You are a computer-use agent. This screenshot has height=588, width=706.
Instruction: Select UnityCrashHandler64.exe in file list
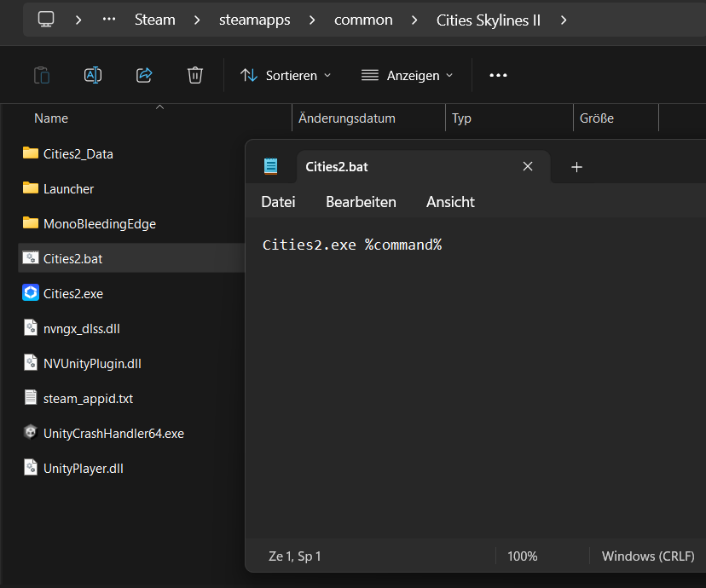113,433
